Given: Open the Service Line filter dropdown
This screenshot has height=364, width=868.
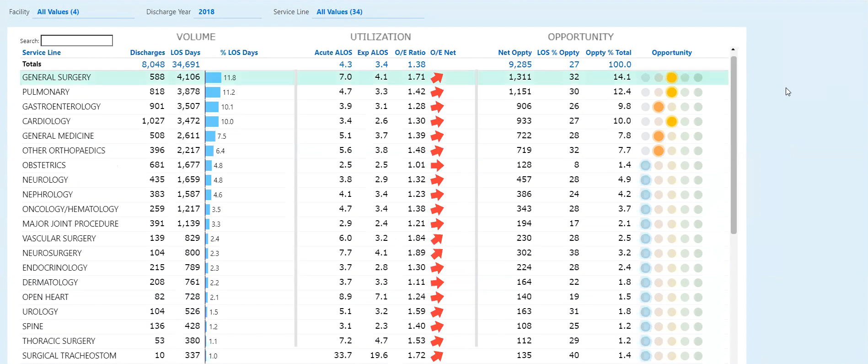Looking at the screenshot, I should (368, 12).
